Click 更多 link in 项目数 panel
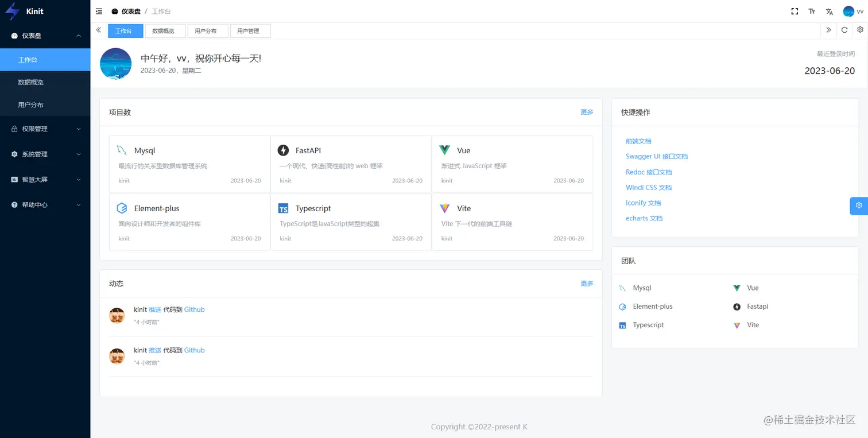Image resolution: width=868 pixels, height=438 pixels. click(x=587, y=112)
